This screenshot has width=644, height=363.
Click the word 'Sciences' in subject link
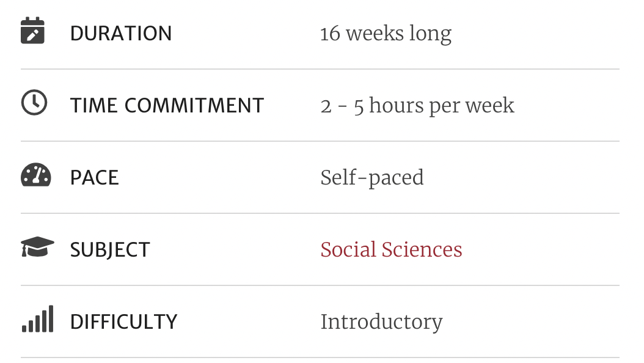pyautogui.click(x=422, y=250)
